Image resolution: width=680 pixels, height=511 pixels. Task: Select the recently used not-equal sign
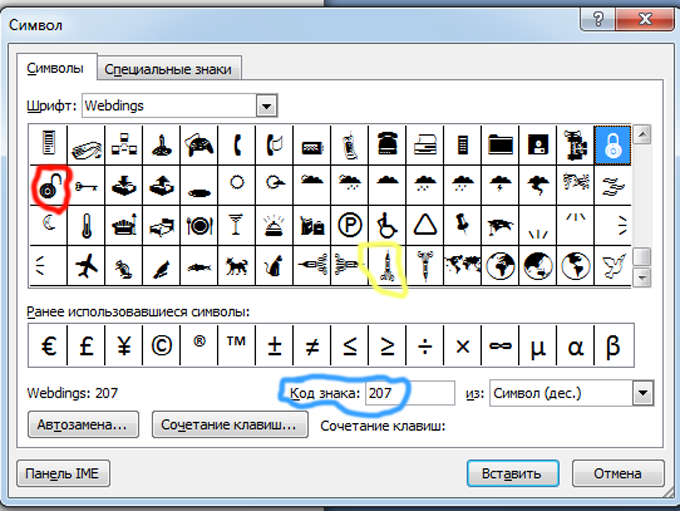[312, 346]
